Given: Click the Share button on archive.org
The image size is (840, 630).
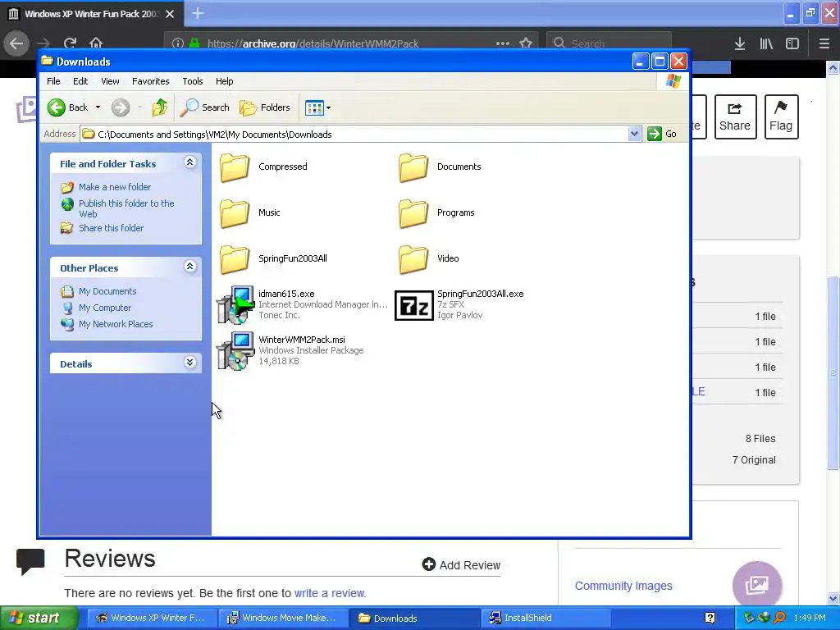Looking at the screenshot, I should [x=735, y=116].
